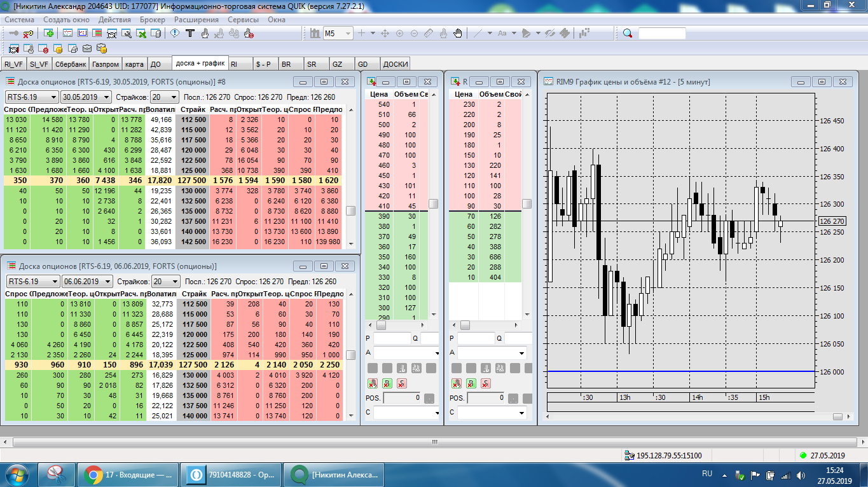The image size is (868, 487).
Task: Open the Система menu
Action: 20,19
